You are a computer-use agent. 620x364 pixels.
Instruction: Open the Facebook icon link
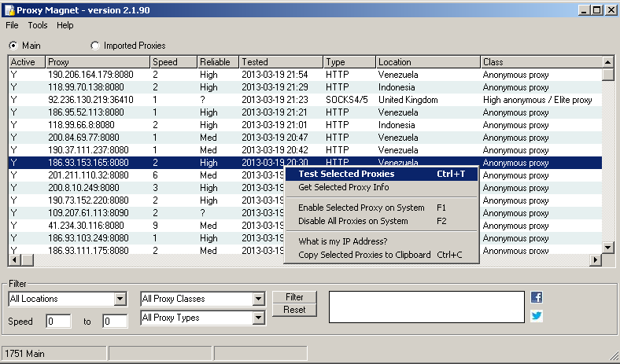click(537, 297)
